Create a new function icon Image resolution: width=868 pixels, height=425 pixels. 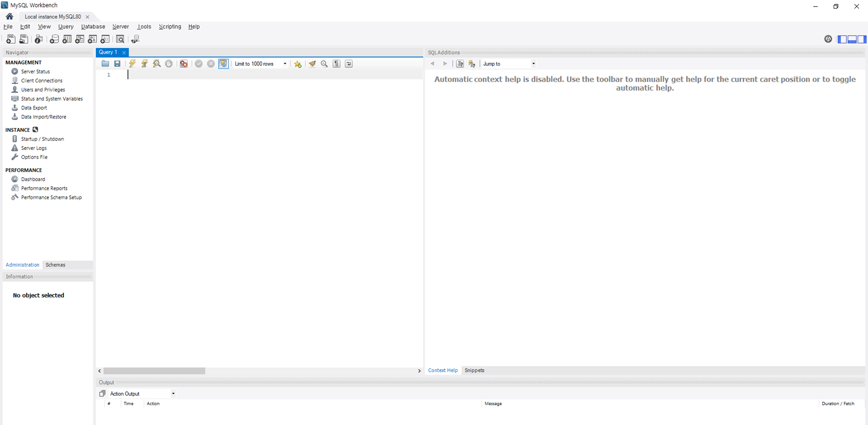[x=105, y=39]
